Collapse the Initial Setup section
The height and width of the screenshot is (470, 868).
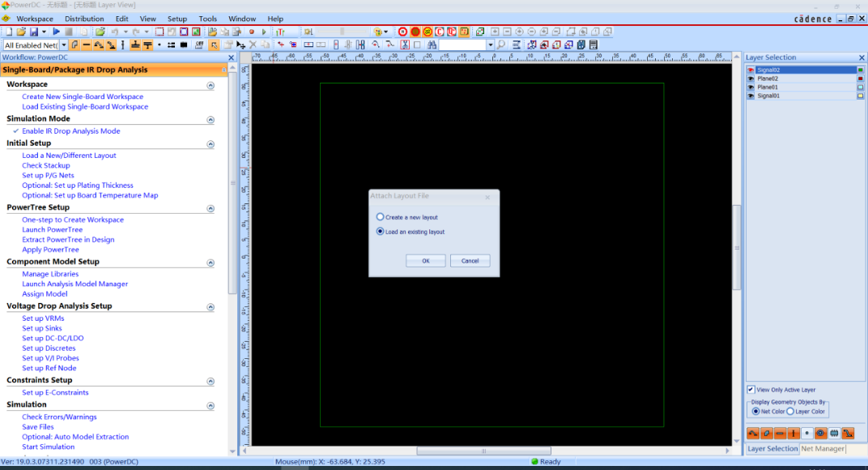[211, 144]
